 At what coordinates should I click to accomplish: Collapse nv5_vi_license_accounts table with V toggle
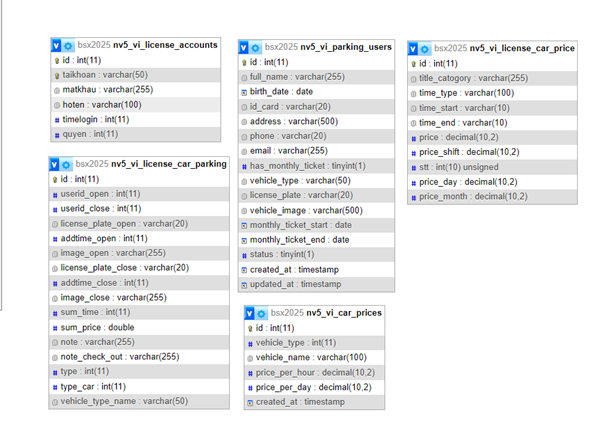(56, 45)
